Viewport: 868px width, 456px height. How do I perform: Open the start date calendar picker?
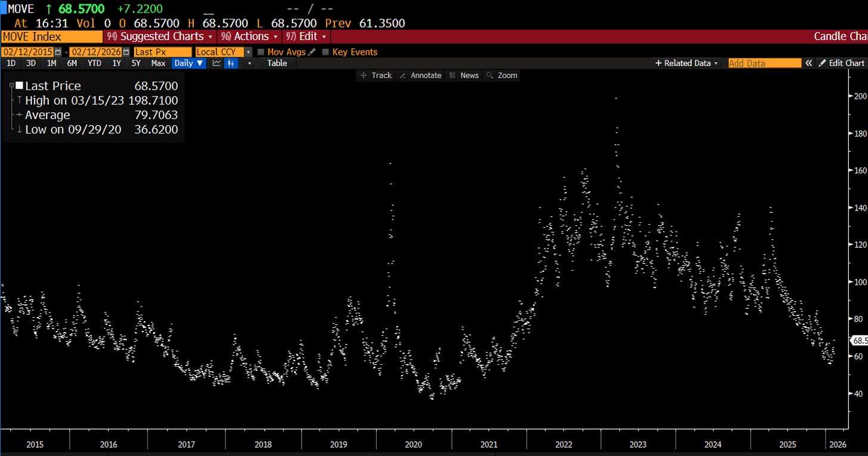[58, 52]
